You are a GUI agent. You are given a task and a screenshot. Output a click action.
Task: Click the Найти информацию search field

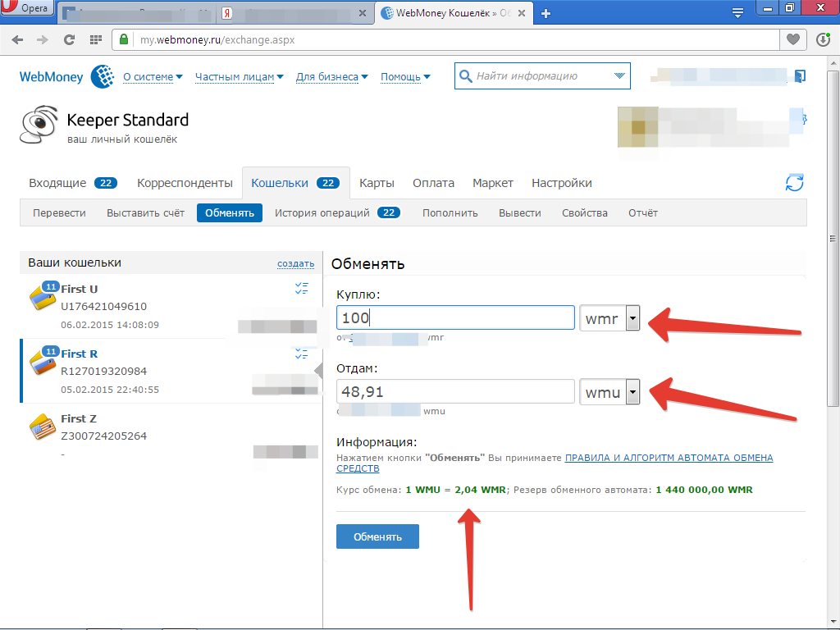(542, 76)
